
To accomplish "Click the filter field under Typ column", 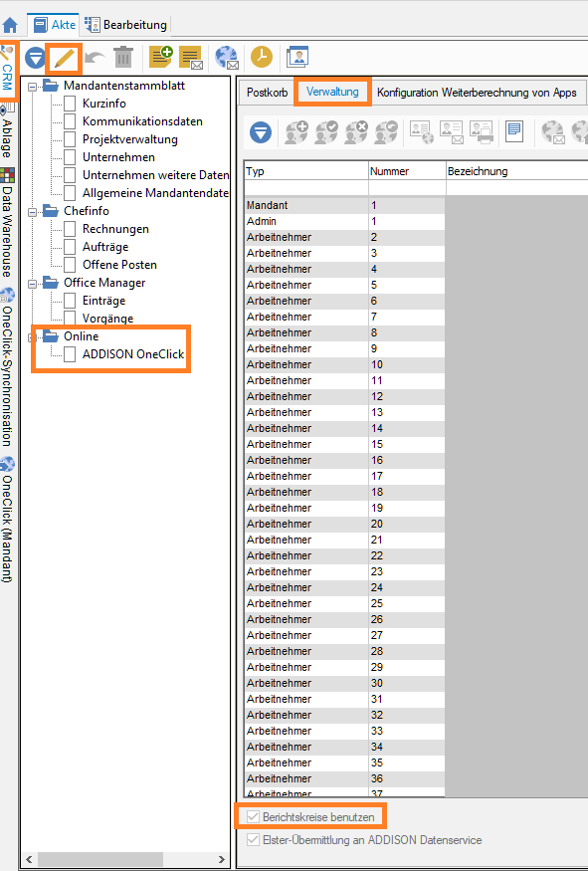I will point(305,188).
